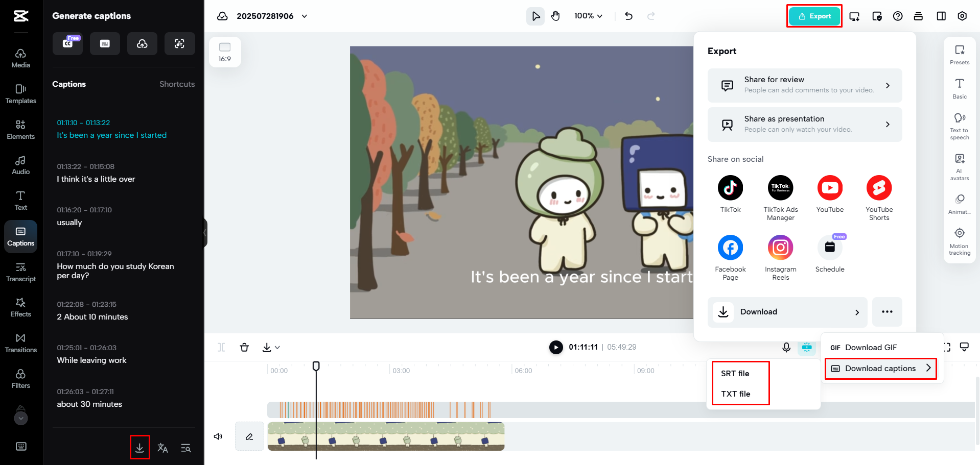Click the Export button
The width and height of the screenshot is (980, 465).
814,16
